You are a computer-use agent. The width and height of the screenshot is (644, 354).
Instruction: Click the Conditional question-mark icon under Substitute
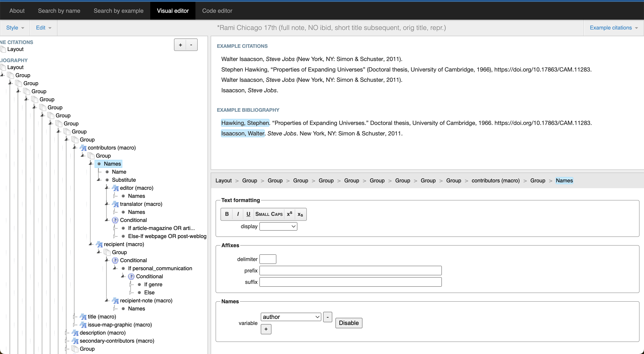pyautogui.click(x=115, y=220)
